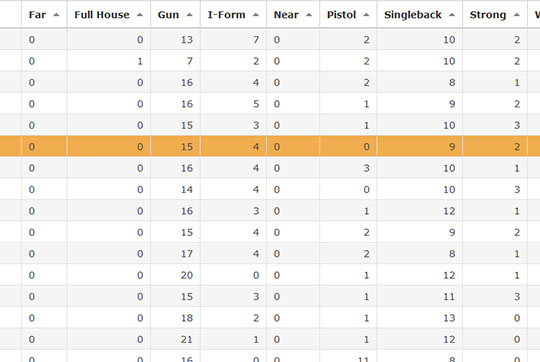This screenshot has width=540, height=362.
Task: Click Singleback cell with value 13
Action: click(419, 318)
